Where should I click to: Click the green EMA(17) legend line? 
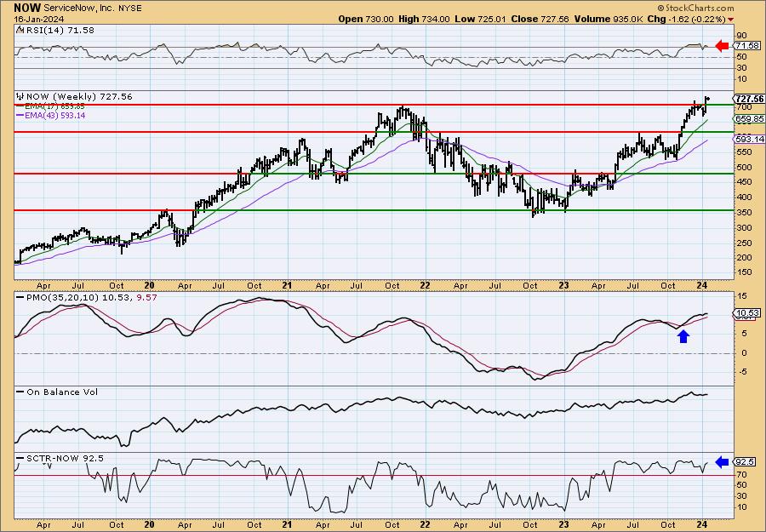point(20,106)
